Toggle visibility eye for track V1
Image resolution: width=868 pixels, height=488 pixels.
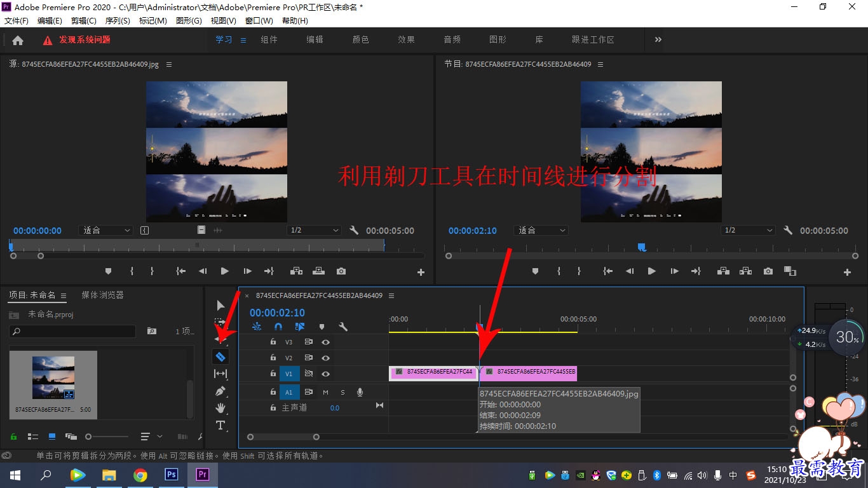click(x=325, y=374)
